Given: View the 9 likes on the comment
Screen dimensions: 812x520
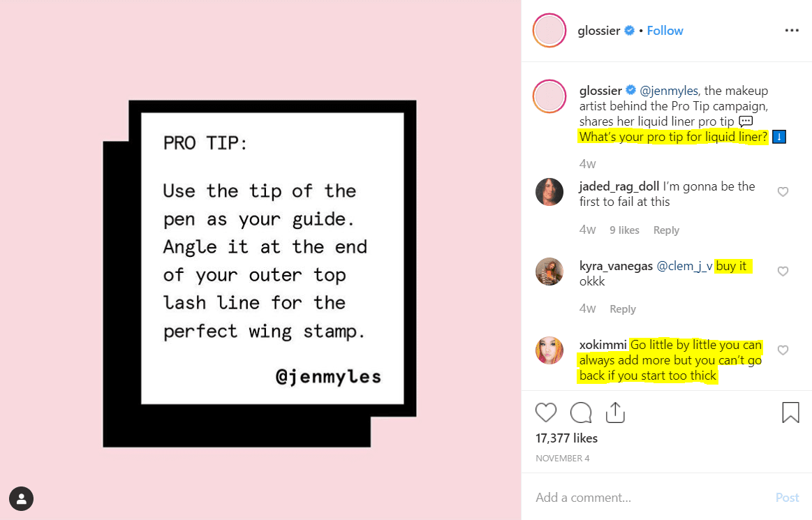Looking at the screenshot, I should tap(624, 230).
